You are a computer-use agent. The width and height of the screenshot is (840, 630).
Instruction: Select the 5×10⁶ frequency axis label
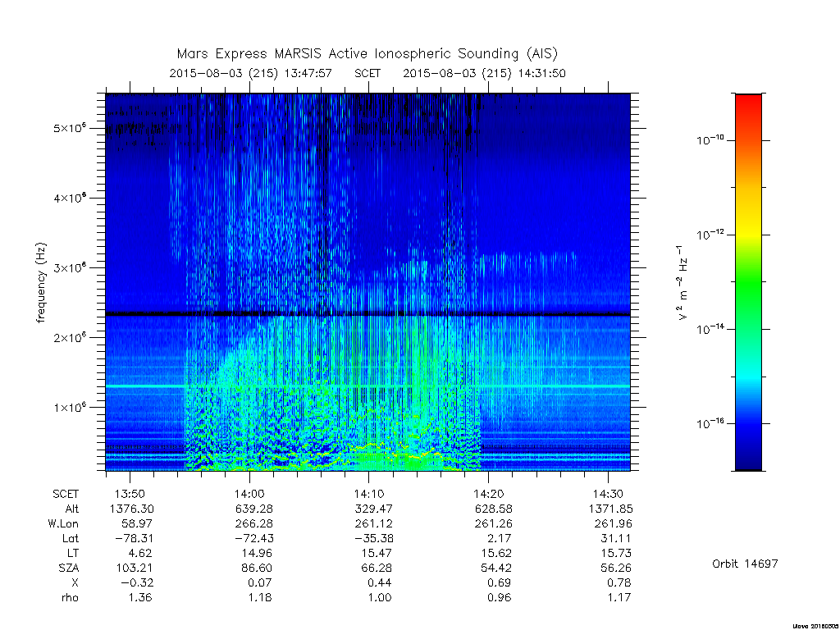(70, 128)
